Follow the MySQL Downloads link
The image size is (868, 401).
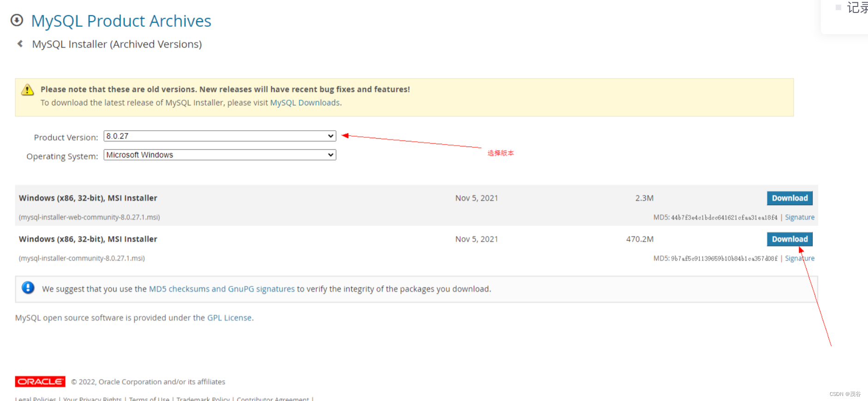[x=305, y=103]
